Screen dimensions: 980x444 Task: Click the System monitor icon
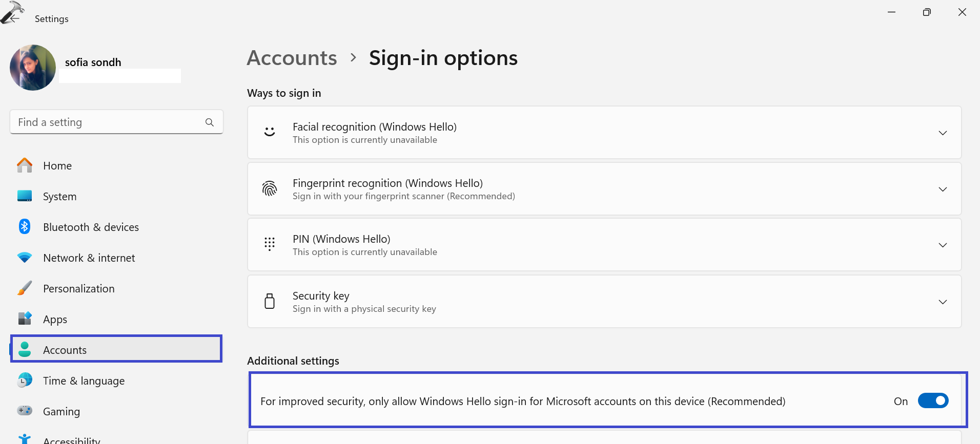click(25, 196)
